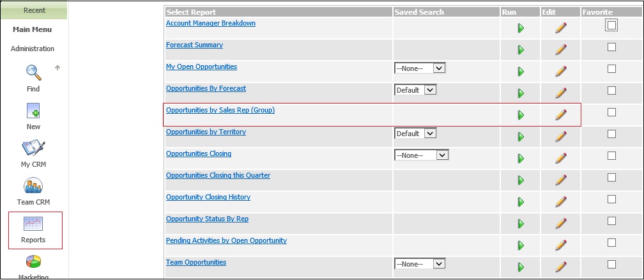Open My CRM icon in sidebar
Screen dimensions: 644x280
pos(33,148)
